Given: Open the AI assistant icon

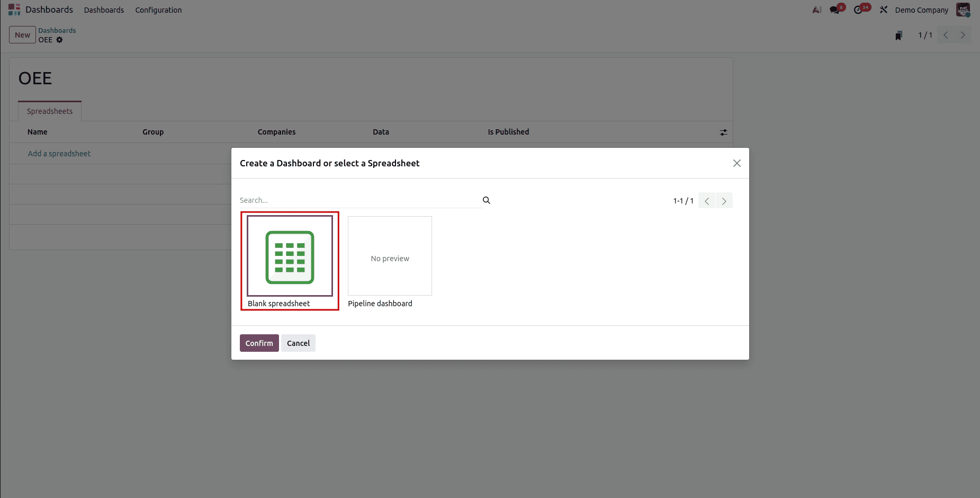Looking at the screenshot, I should (x=816, y=10).
